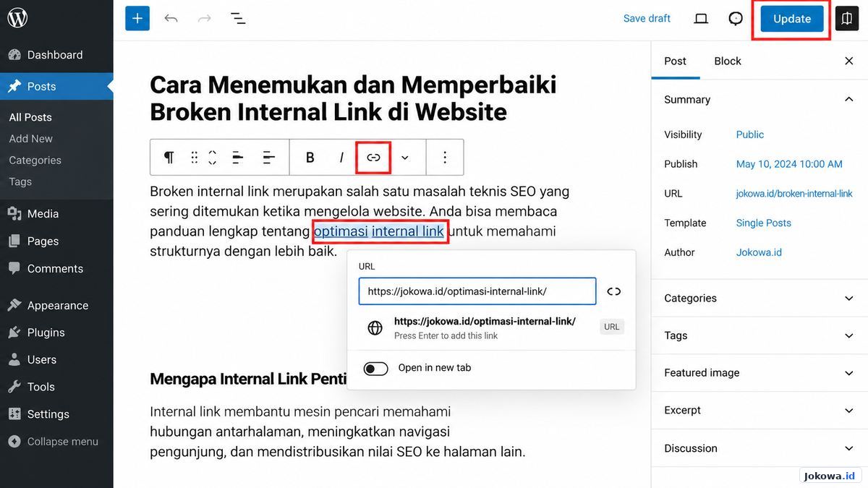Open Add New submenu item
The height and width of the screenshot is (488, 868).
pos(30,139)
